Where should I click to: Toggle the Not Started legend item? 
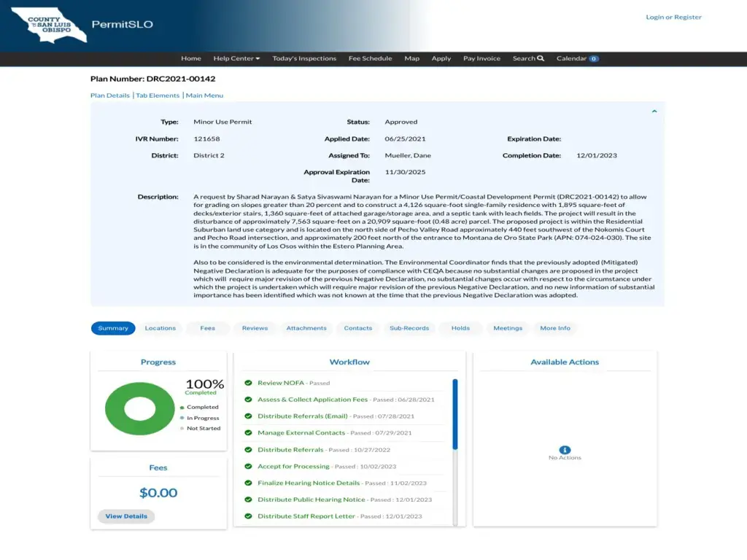click(203, 428)
